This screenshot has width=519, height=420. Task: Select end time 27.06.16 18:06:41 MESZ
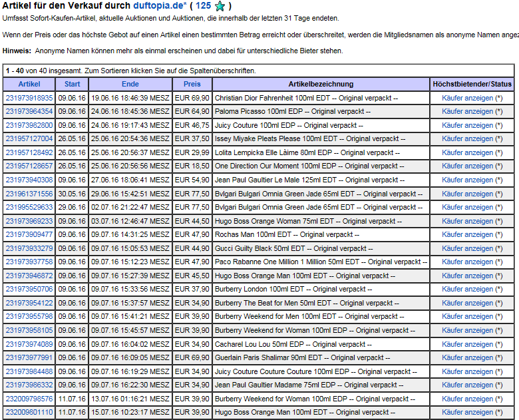click(x=130, y=180)
